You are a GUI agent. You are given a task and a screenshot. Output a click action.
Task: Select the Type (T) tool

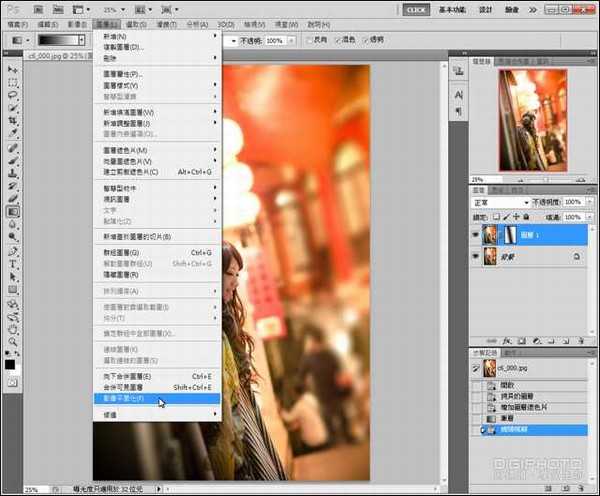tap(13, 263)
